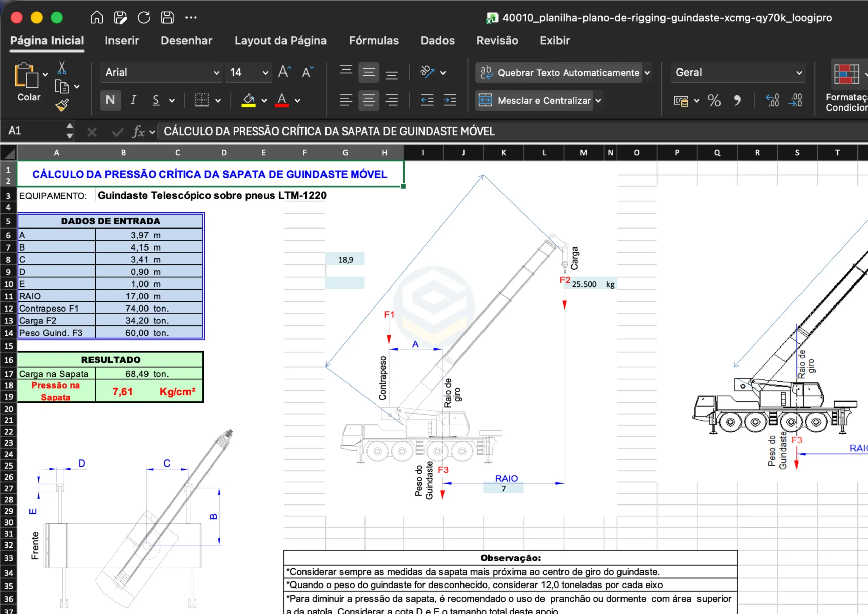Select column K header

(x=504, y=153)
